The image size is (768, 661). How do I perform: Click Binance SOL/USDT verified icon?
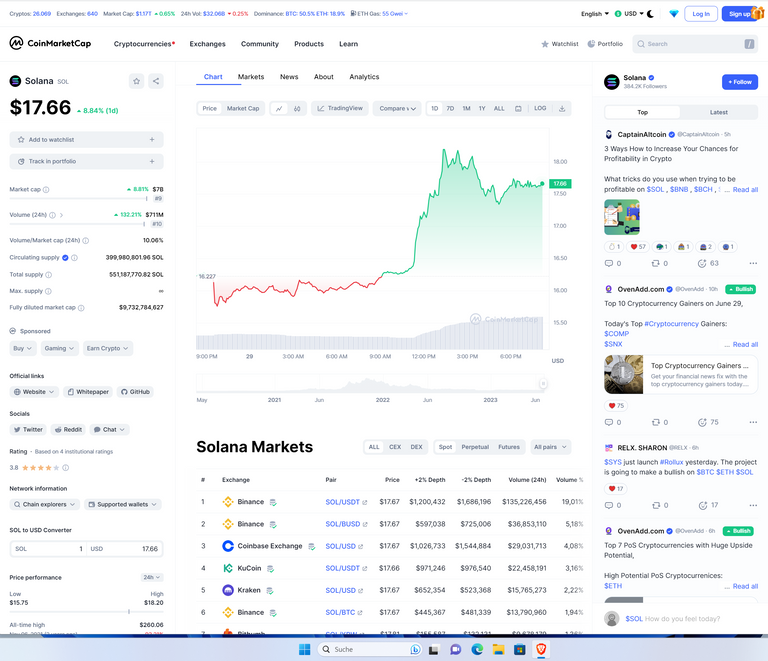(273, 502)
